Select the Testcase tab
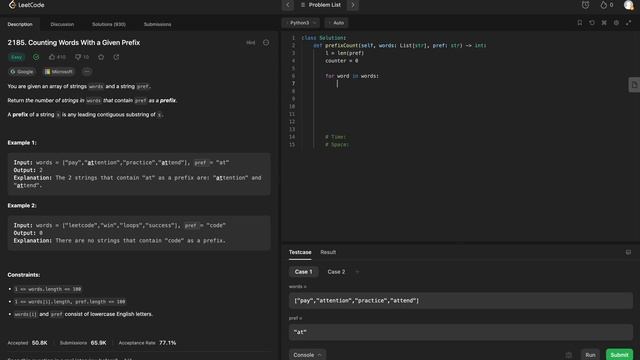This screenshot has width=640, height=360. 300,252
